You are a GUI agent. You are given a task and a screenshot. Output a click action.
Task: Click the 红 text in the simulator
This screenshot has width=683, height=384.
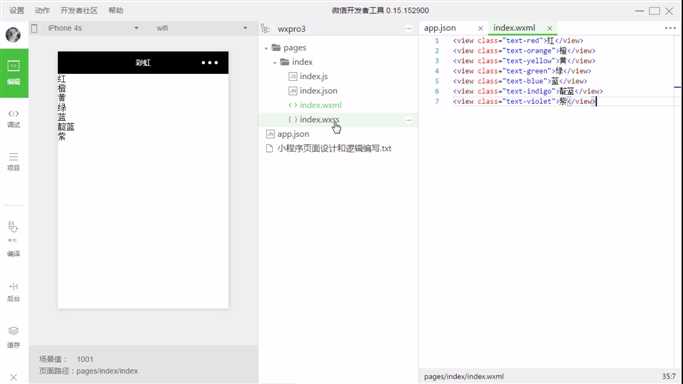(x=61, y=79)
